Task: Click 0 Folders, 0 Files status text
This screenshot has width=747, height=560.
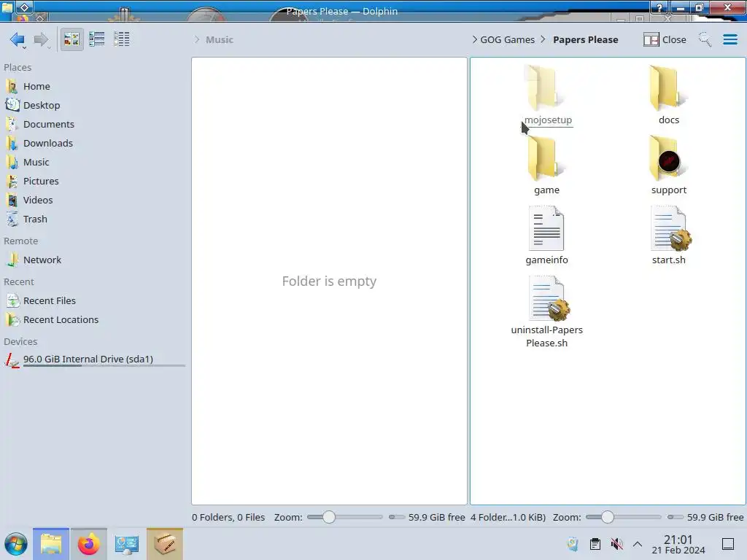Action: [x=228, y=517]
